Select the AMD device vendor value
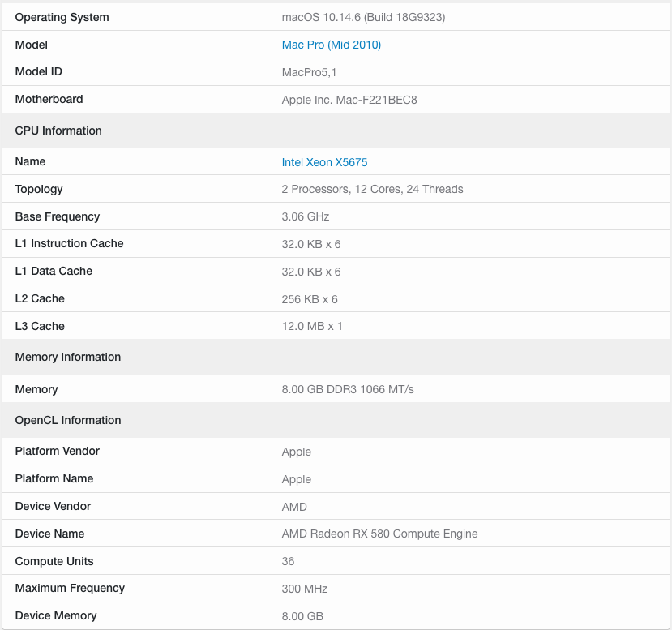672x630 pixels. [x=294, y=507]
